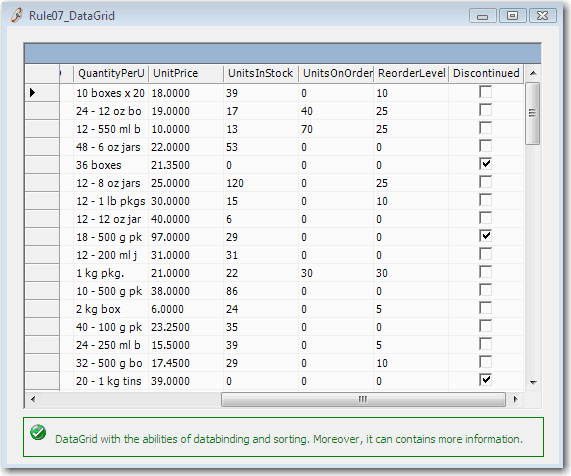Viewport: 571px width, 476px height.
Task: Click the horizontal scrollbar left arrow
Action: pyautogui.click(x=33, y=399)
